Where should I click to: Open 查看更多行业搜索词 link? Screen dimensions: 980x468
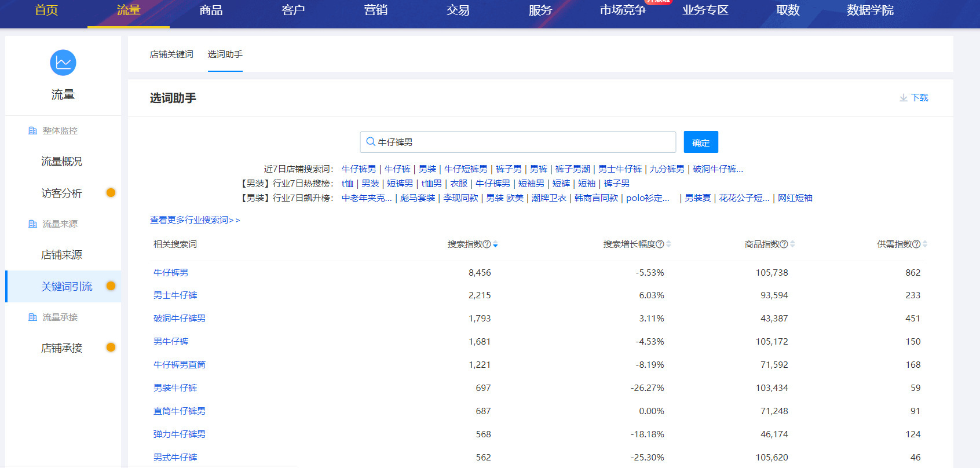(195, 220)
